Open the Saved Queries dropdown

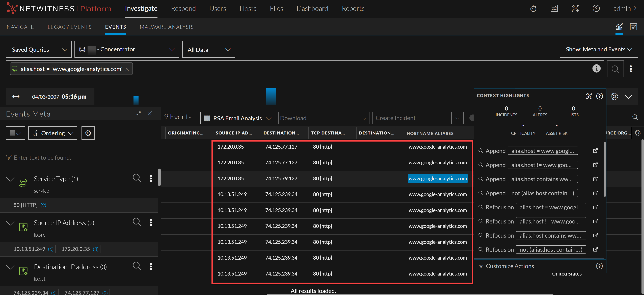click(x=39, y=49)
